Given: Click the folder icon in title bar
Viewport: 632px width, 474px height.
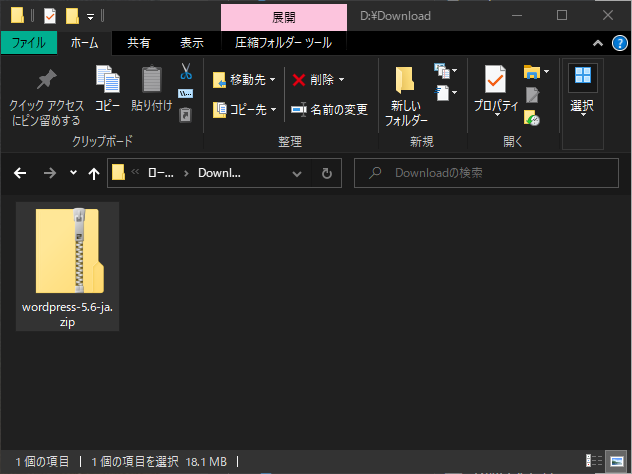Looking at the screenshot, I should point(17,16).
